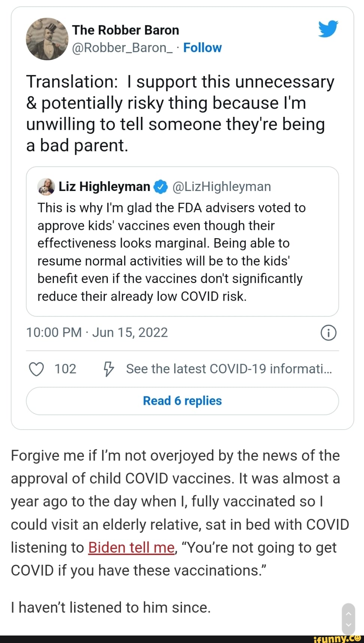Open the @LizHighleyman handle
The image size is (364, 643).
point(222,186)
